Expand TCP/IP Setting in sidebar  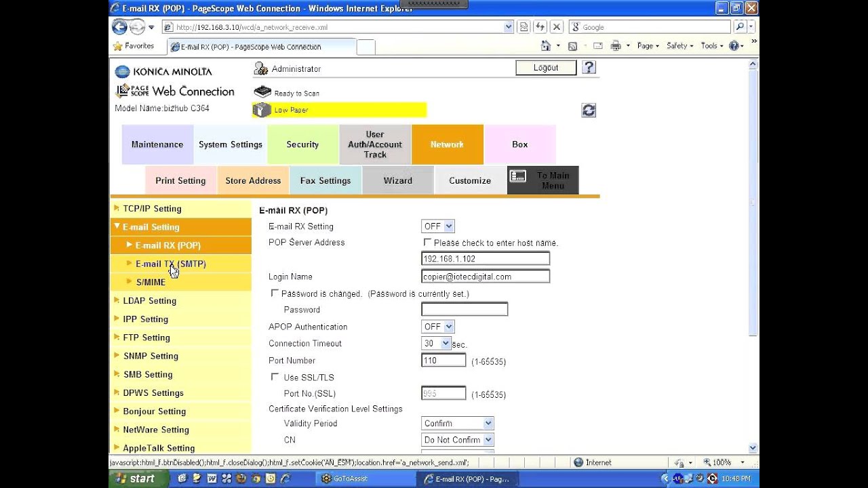(152, 208)
